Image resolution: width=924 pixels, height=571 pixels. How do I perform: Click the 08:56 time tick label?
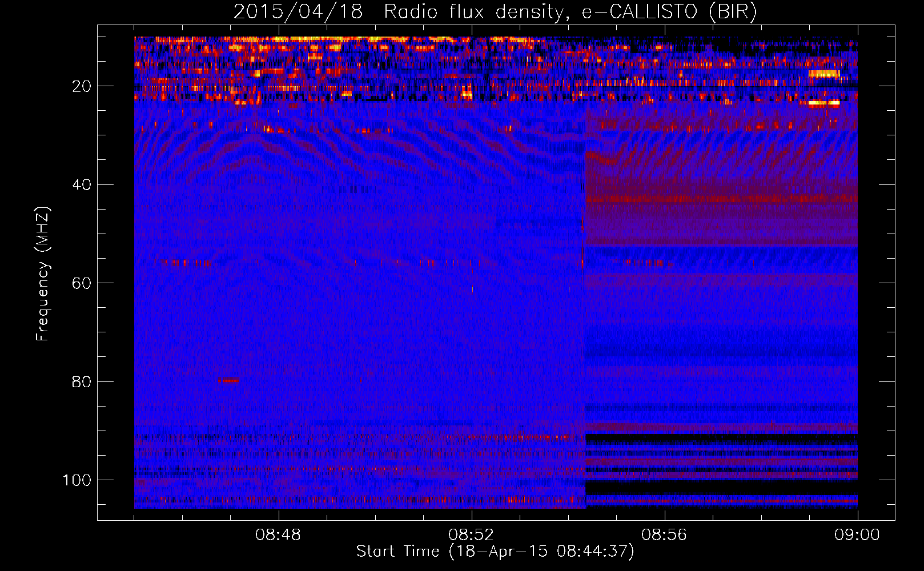664,535
